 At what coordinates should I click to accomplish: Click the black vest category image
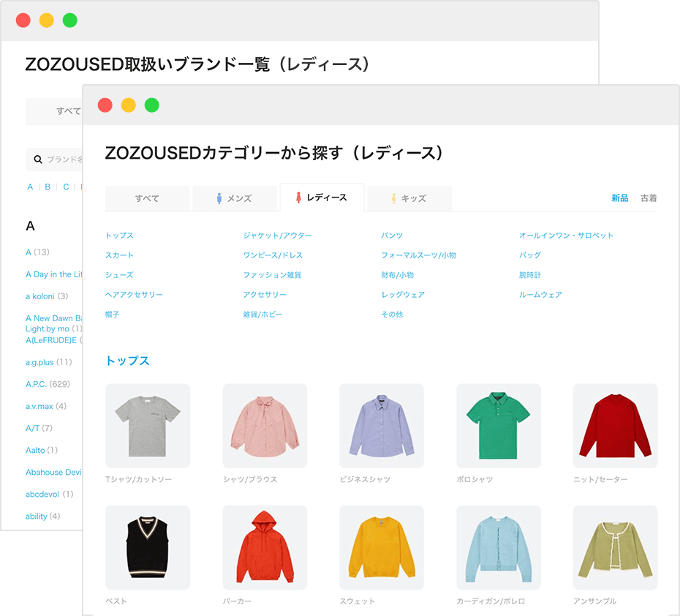148,547
